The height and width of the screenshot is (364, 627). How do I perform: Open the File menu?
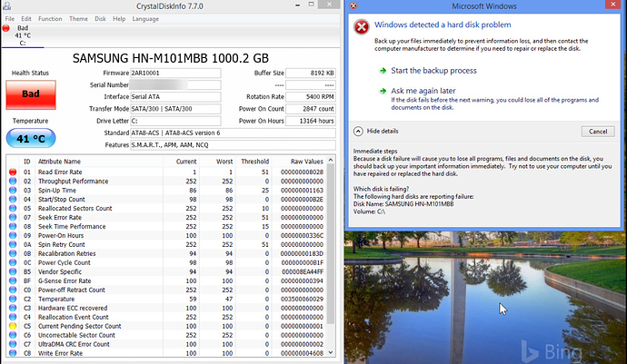click(10, 19)
